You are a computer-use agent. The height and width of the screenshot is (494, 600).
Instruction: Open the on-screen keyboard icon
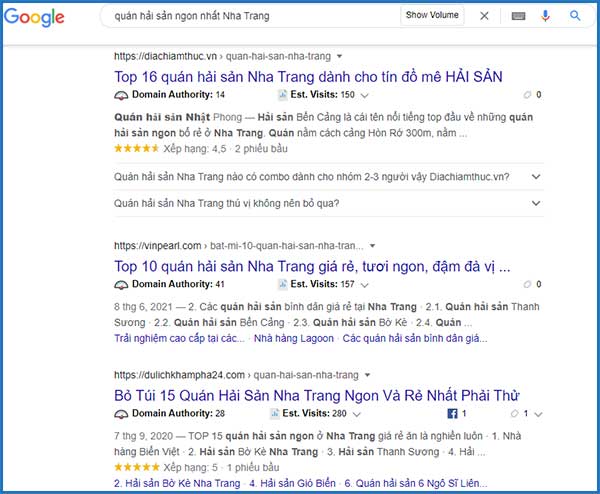tap(518, 16)
